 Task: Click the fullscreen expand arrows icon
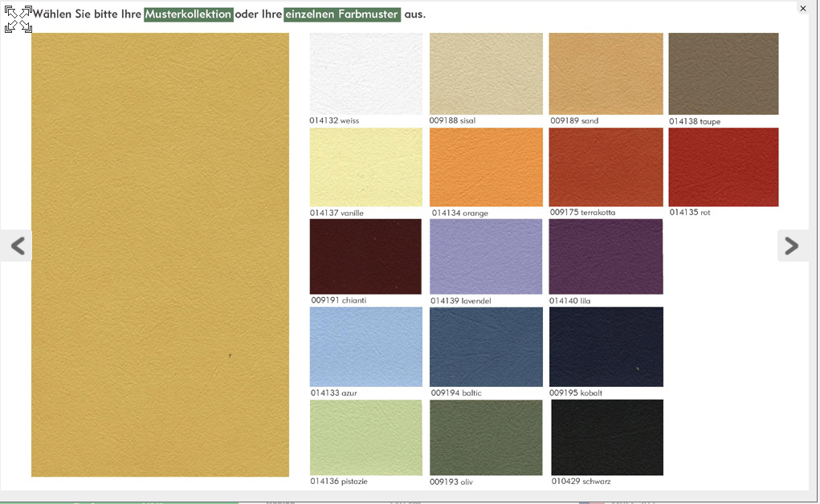point(18,19)
